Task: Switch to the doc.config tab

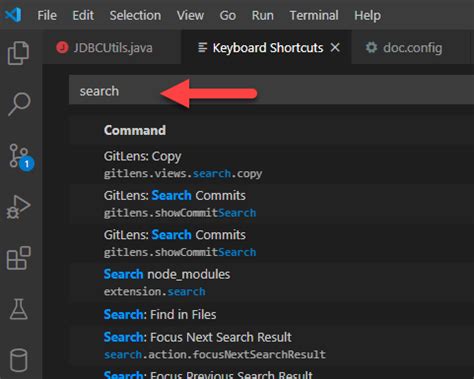Action: click(408, 48)
